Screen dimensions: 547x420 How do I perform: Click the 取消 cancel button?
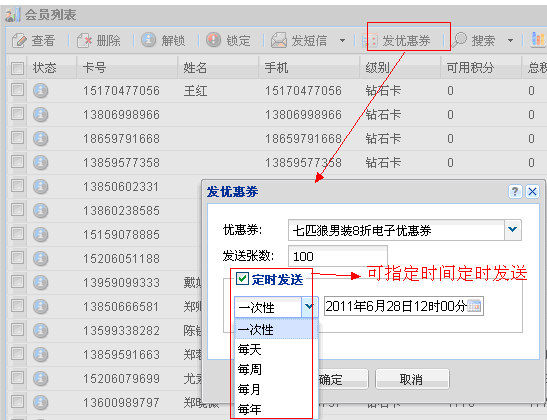pos(412,379)
